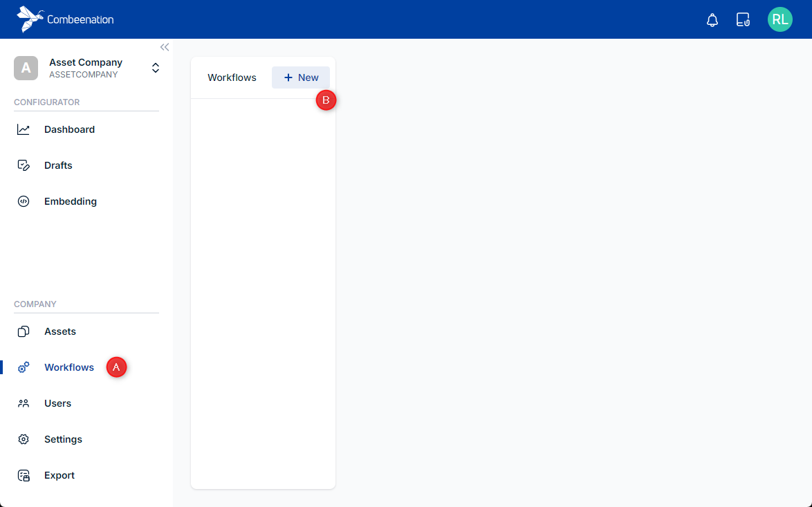Open the Asset Company switcher chevrons

click(156, 68)
